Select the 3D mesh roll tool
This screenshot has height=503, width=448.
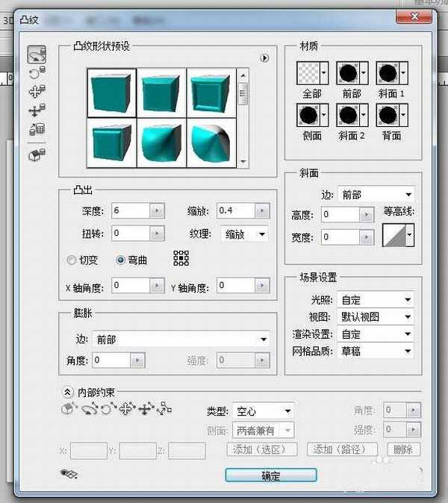pos(37,73)
